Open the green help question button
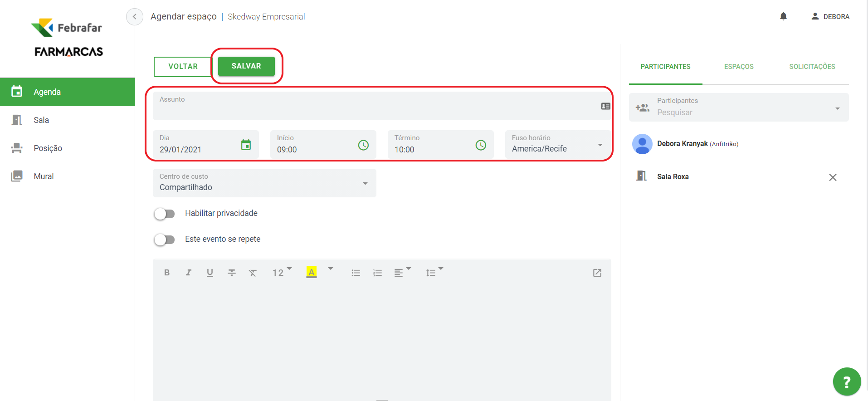This screenshot has height=401, width=868. click(846, 381)
